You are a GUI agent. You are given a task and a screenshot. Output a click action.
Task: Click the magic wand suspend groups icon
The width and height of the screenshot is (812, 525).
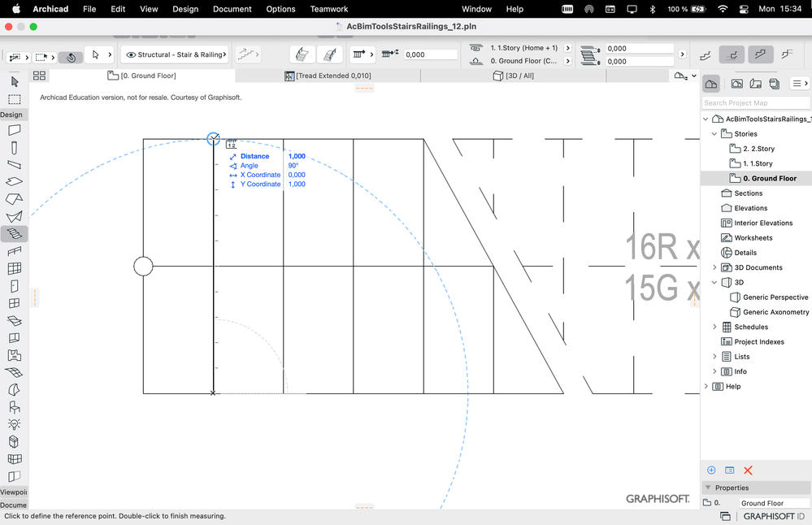71,57
